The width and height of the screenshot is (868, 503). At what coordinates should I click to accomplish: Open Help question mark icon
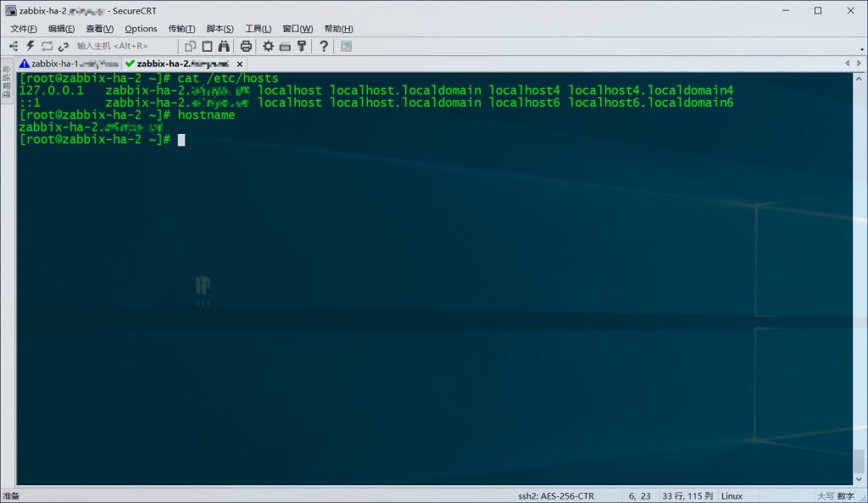(x=324, y=46)
